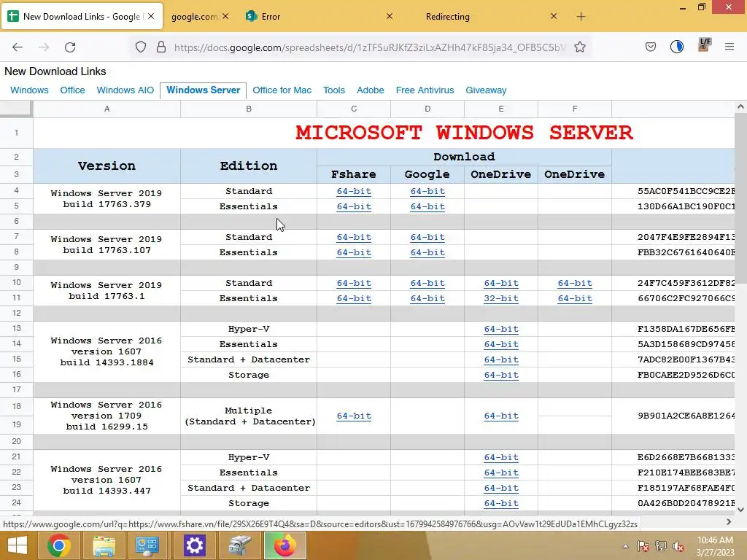Click the 'Multiple (Standard + Datacenter)' cell
Viewport: 747px width, 560px height.
click(x=249, y=416)
